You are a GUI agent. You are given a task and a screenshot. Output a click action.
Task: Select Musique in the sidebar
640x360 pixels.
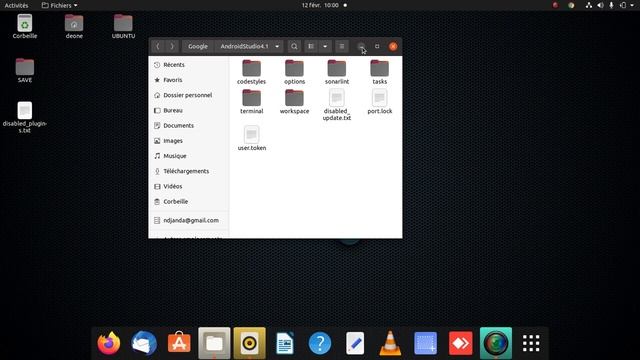[189, 156]
